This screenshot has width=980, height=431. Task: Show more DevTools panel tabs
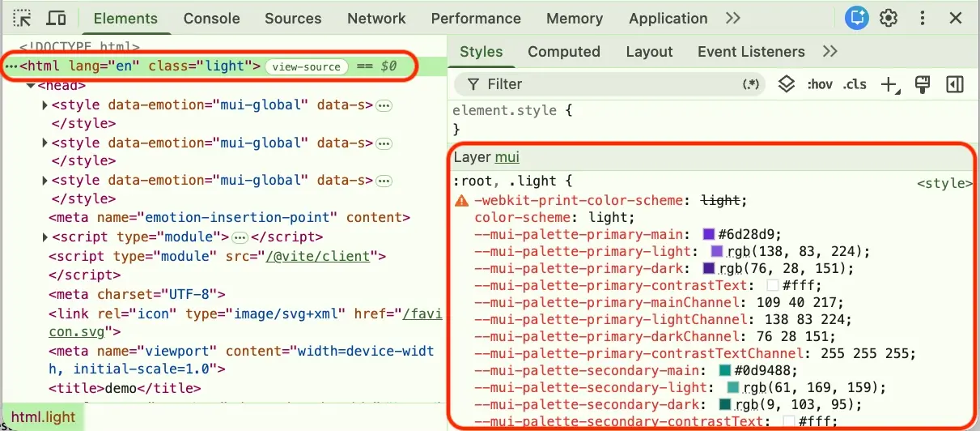coord(732,18)
